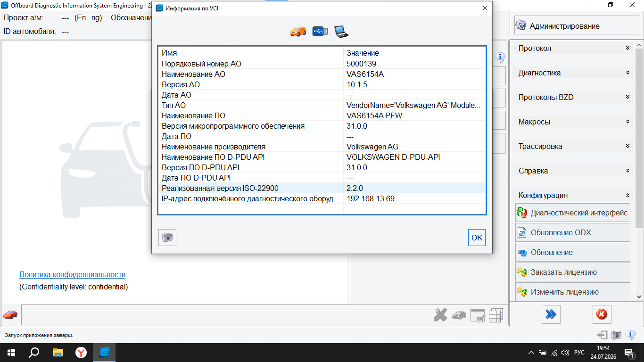Image resolution: width=644 pixels, height=362 pixels.
Task: Click the blue double-arrow forward button
Action: [x=551, y=314]
